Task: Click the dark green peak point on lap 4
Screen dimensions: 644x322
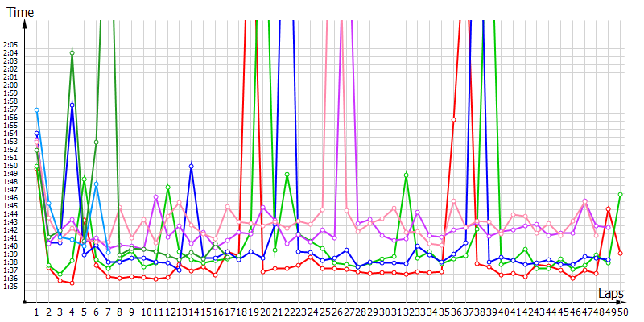Action: [x=72, y=53]
